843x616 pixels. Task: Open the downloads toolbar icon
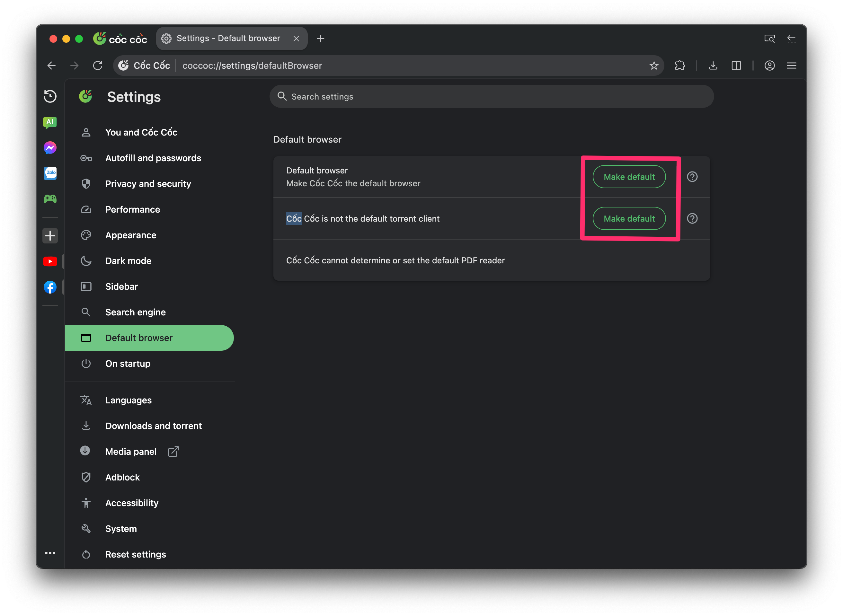pyautogui.click(x=713, y=66)
